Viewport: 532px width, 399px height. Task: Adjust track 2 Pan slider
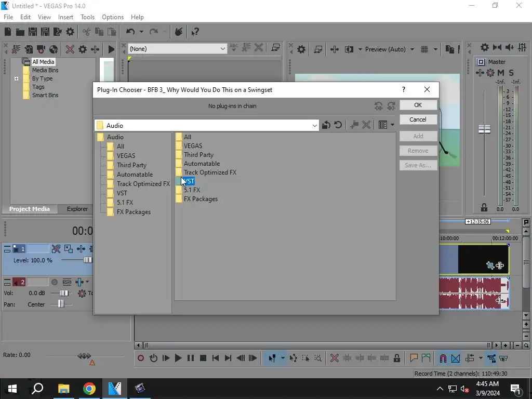(x=61, y=304)
